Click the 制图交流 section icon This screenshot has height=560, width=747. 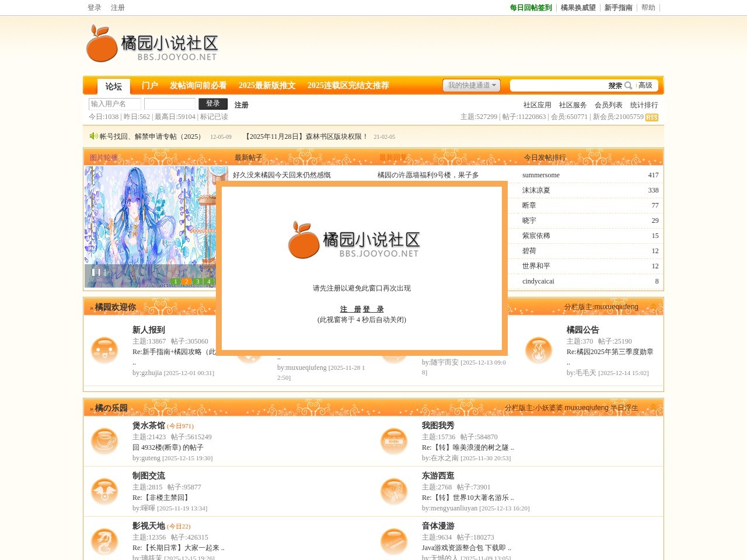click(x=104, y=492)
